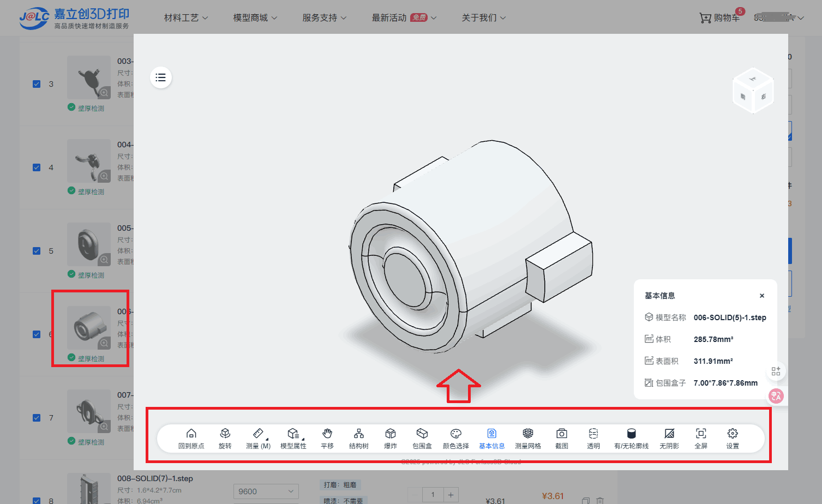The width and height of the screenshot is (822, 504).
Task: Open thumbnail of model 3
Action: (x=89, y=77)
